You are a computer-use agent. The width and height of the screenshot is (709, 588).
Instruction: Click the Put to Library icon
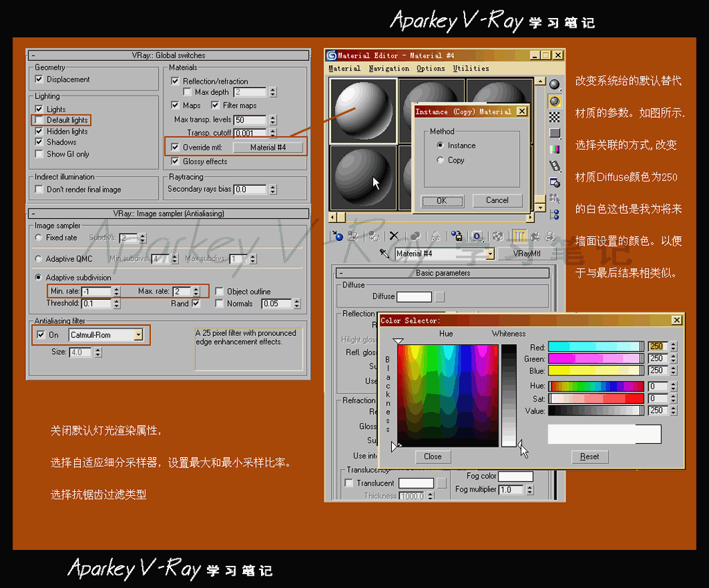(x=457, y=235)
